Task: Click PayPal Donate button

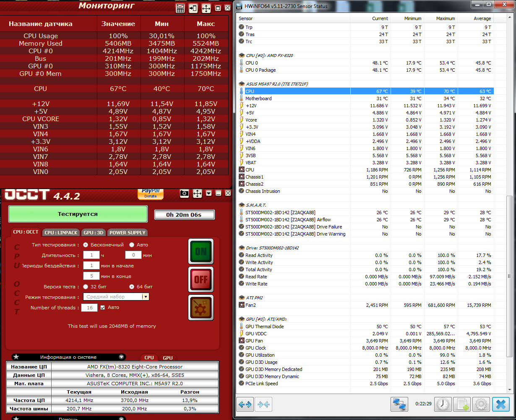Action: click(151, 194)
